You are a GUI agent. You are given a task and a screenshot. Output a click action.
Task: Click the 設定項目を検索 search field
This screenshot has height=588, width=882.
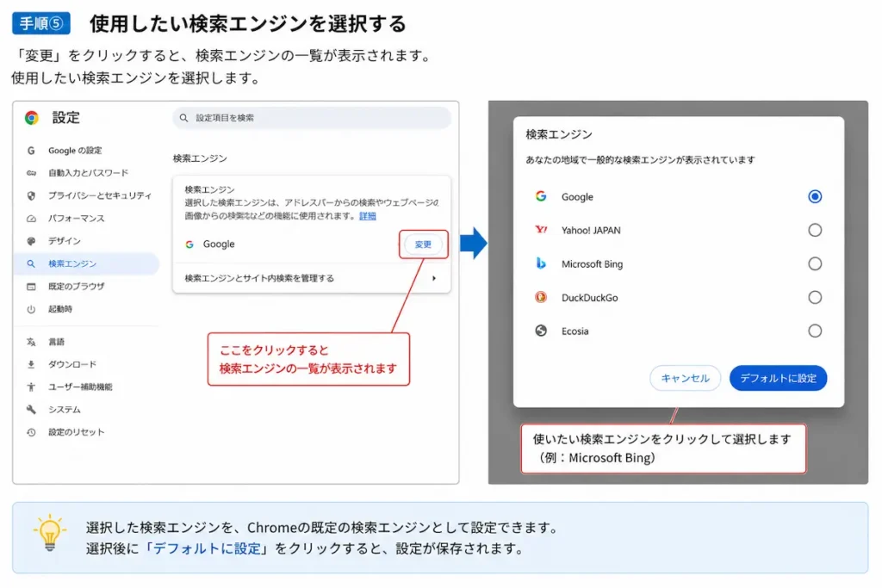tap(312, 118)
